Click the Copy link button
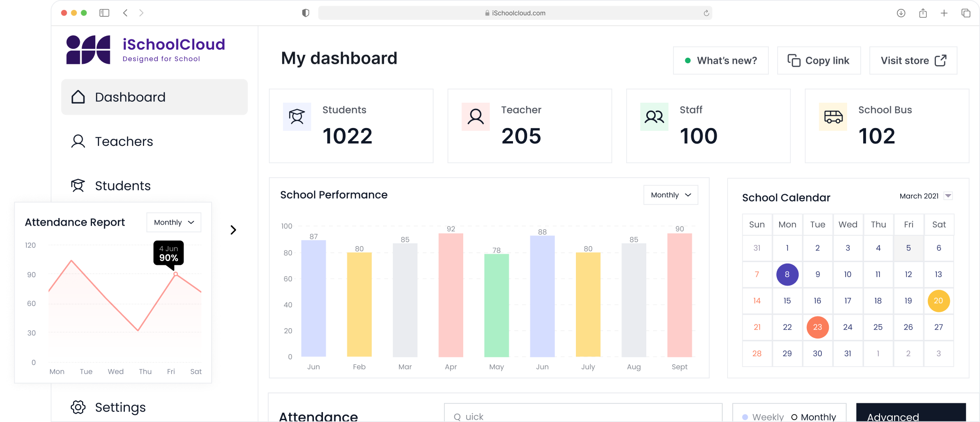Screen dimensions: 980x422 point(819,60)
